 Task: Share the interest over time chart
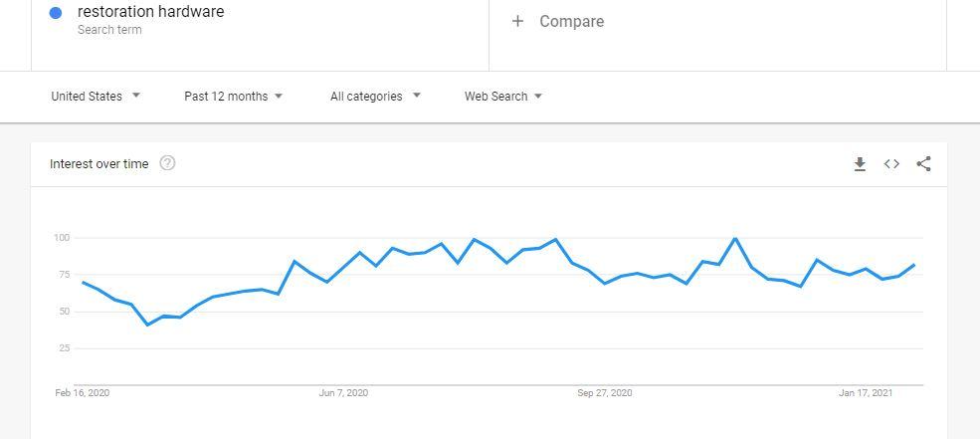923,164
